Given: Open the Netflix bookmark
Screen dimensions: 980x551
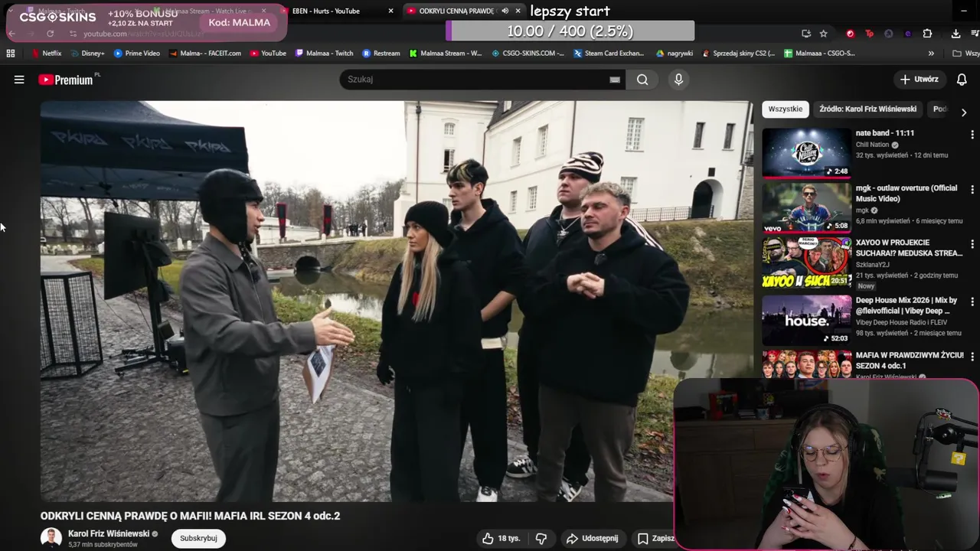Looking at the screenshot, I should point(46,54).
